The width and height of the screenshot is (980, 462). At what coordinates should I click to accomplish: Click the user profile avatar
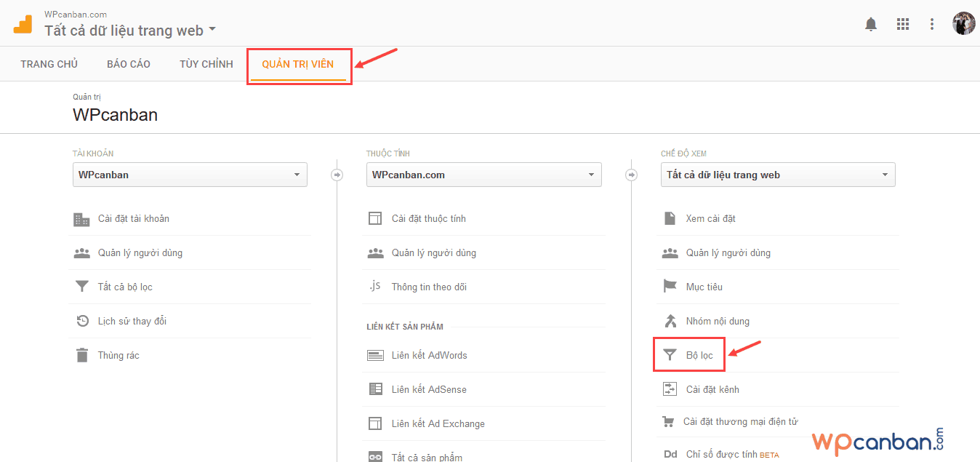click(x=964, y=23)
